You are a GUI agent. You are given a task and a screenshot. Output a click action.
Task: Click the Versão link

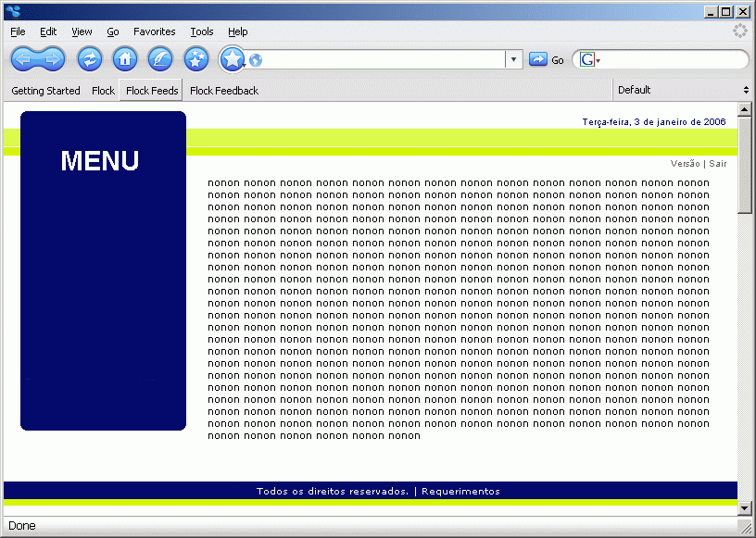pyautogui.click(x=685, y=164)
